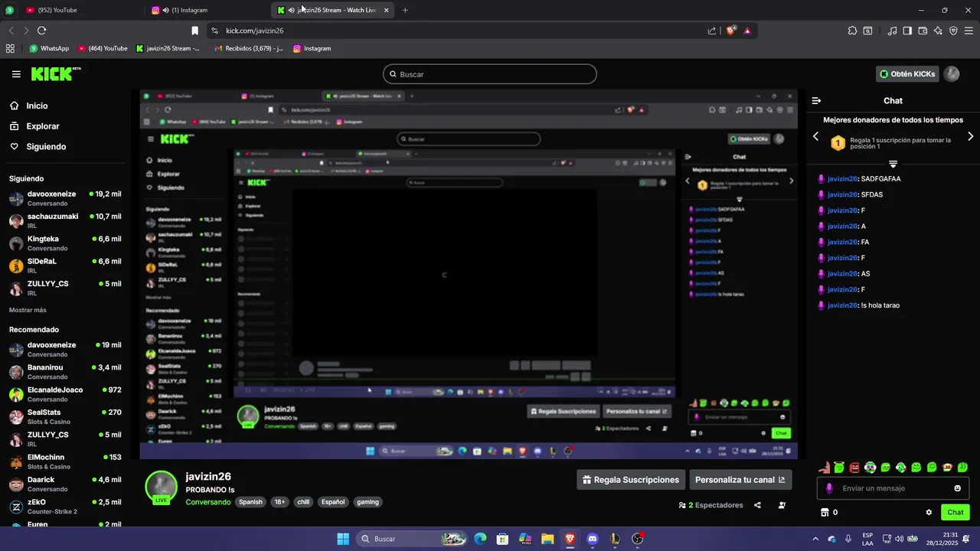
Task: Open a new browser tab
Action: click(405, 10)
